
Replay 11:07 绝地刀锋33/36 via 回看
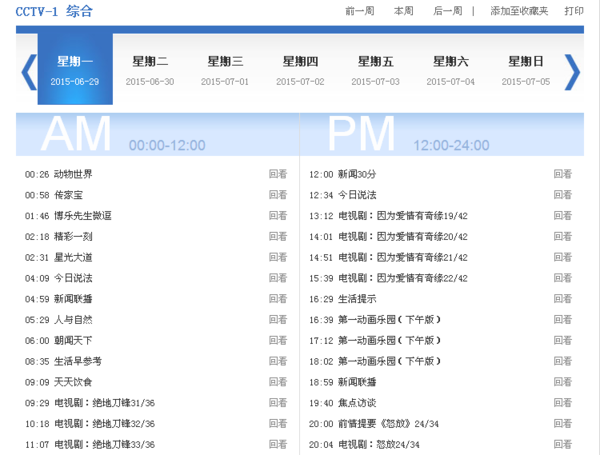(x=278, y=444)
